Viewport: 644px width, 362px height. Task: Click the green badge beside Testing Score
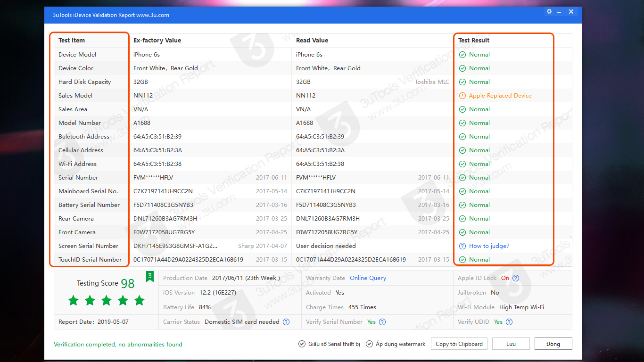(x=150, y=276)
